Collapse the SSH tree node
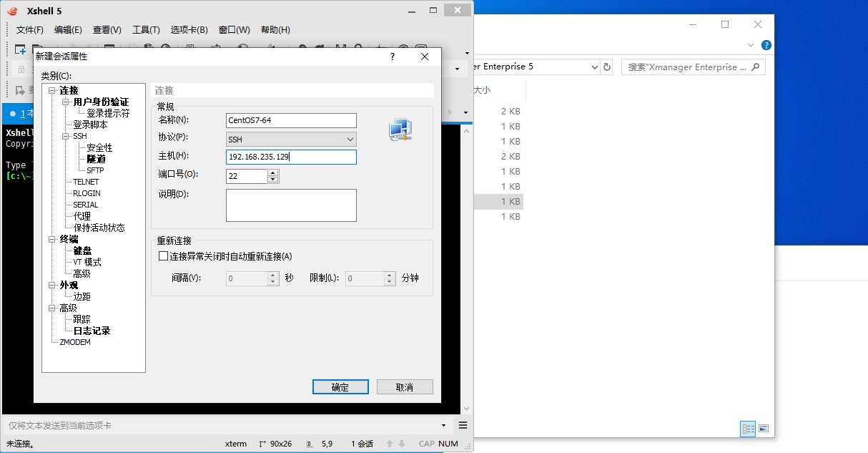 coord(66,136)
